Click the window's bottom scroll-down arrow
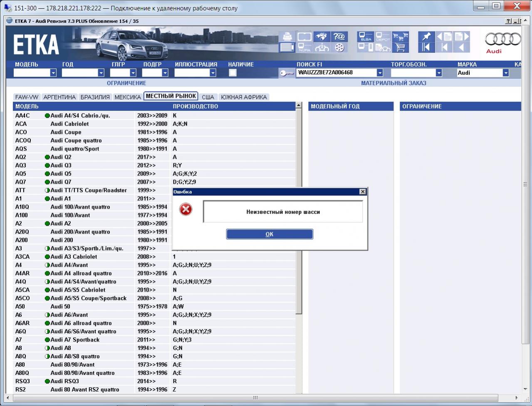The height and width of the screenshot is (406, 532). [x=525, y=389]
